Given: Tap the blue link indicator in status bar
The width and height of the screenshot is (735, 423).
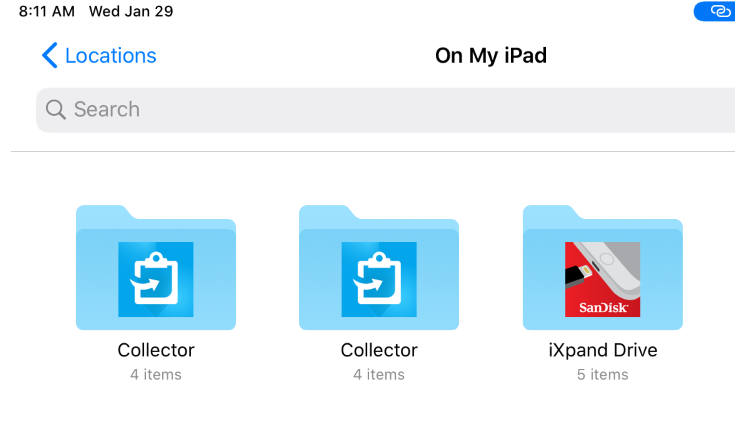Looking at the screenshot, I should (x=715, y=11).
